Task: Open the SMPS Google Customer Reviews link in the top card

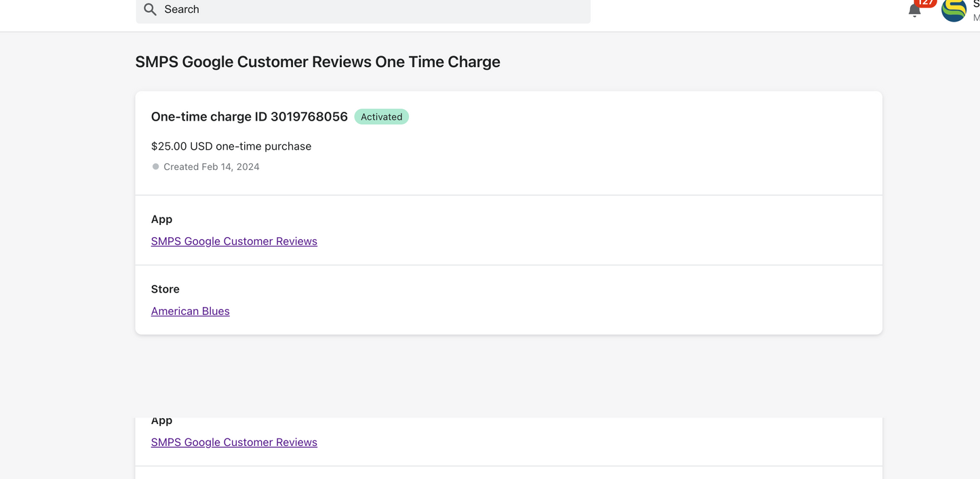Action: coord(234,241)
